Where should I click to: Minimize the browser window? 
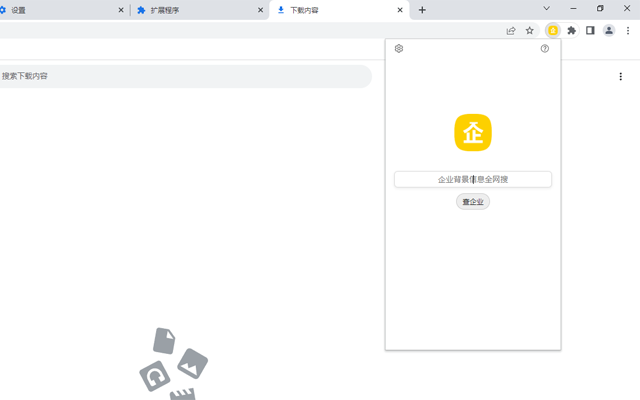click(x=573, y=9)
